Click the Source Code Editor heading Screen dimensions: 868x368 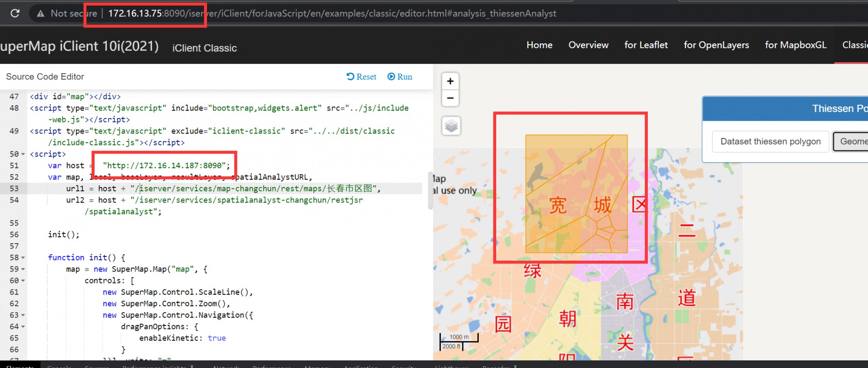tap(45, 77)
